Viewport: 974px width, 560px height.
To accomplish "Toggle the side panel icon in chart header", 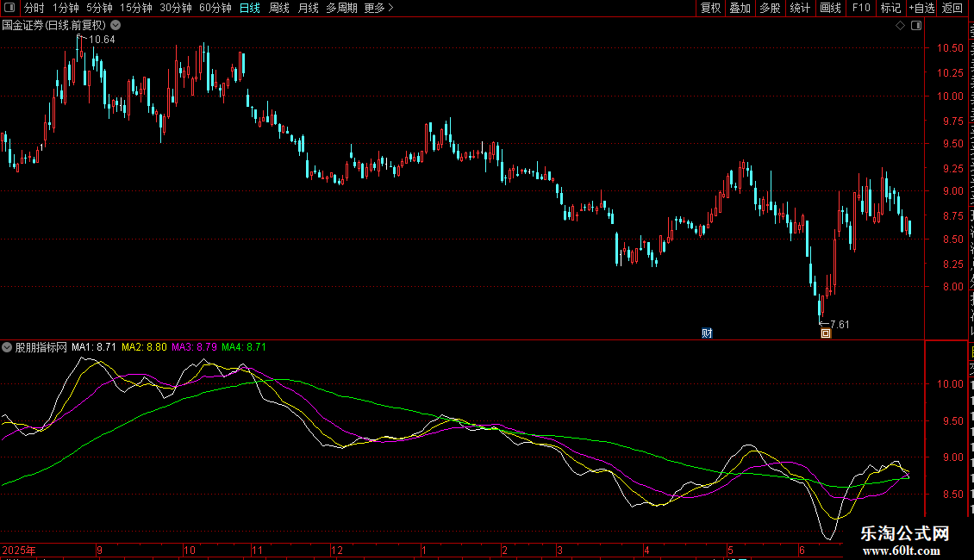I will 916,26.
